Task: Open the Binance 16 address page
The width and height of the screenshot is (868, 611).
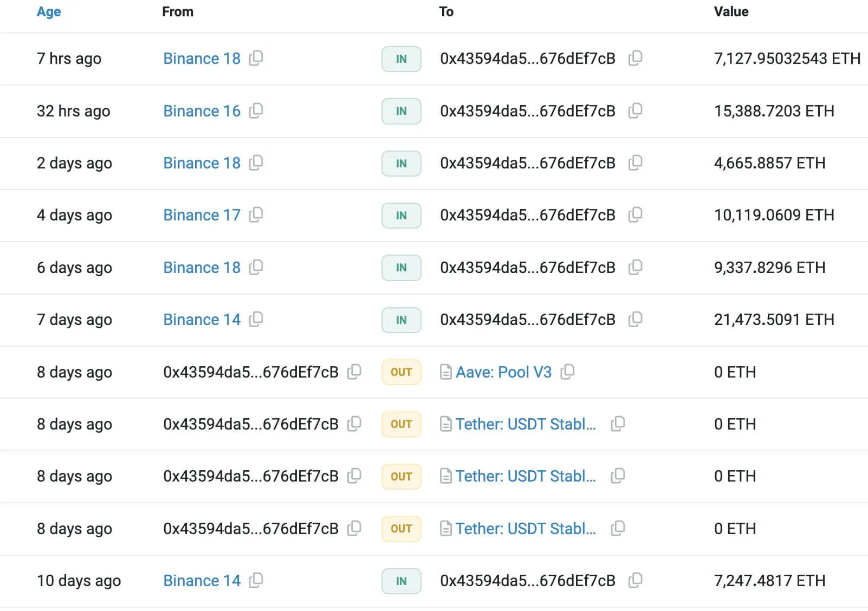Action: 202,111
